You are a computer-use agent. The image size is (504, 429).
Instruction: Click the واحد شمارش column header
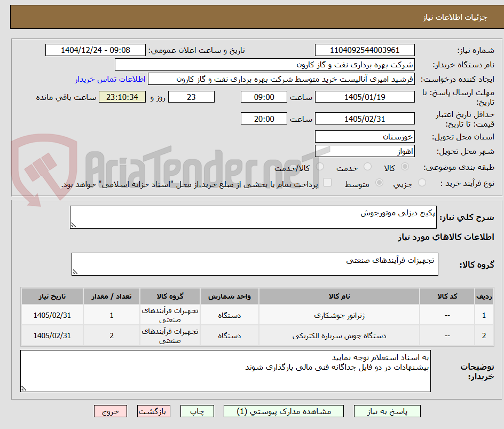[230, 297]
